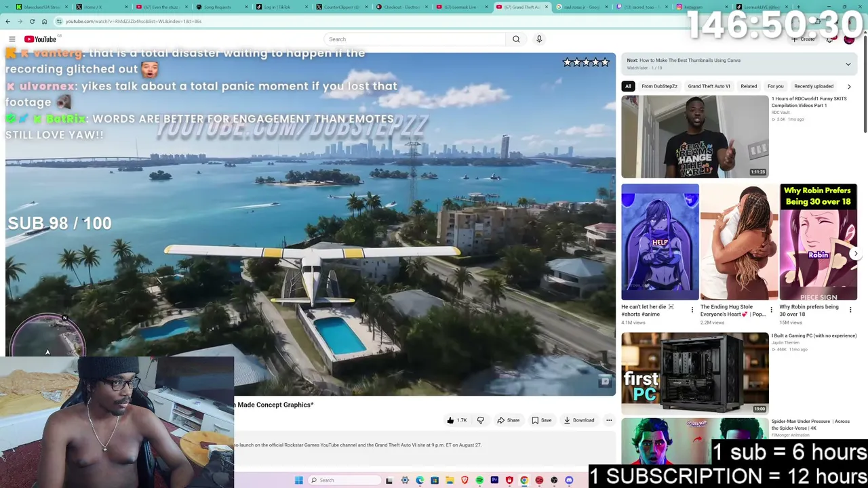This screenshot has width=868, height=488.
Task: Open the red shield app in taskbar
Action: 509,481
